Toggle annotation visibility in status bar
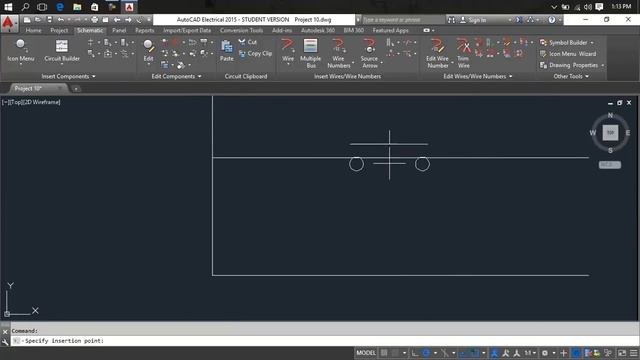 pyautogui.click(x=506, y=353)
